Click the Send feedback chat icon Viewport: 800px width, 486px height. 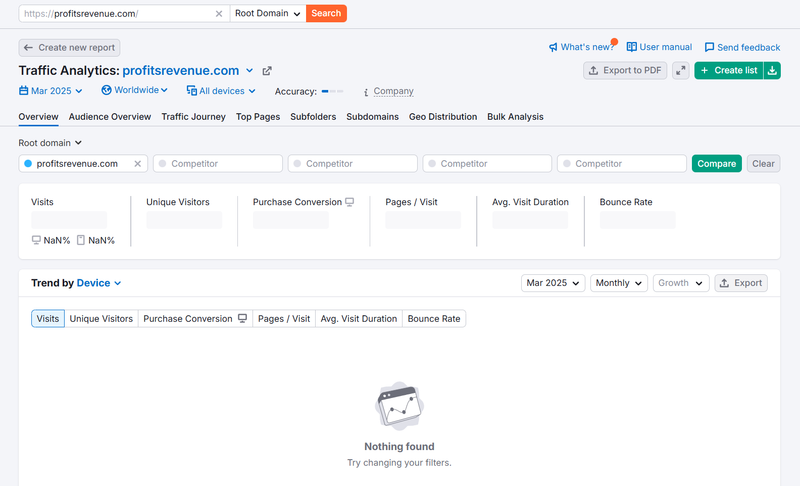[x=709, y=47]
